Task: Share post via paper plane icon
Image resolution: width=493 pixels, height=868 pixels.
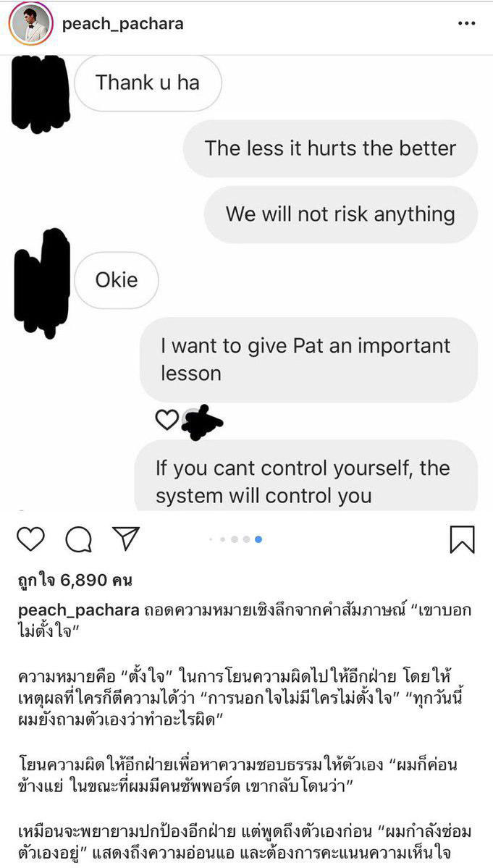Action: [126, 539]
